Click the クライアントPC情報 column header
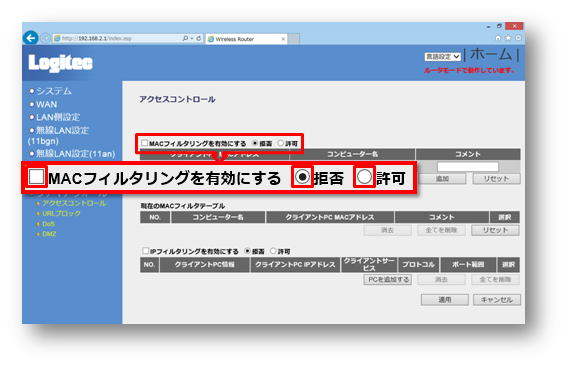 (205, 265)
